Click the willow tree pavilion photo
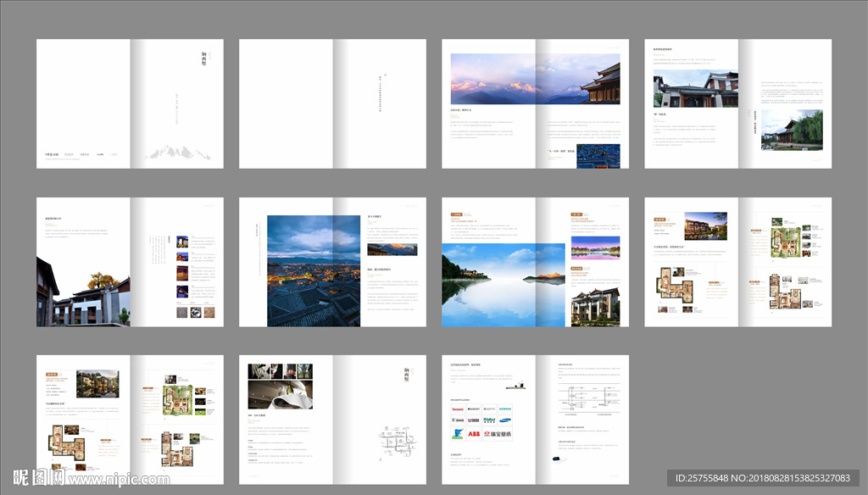 (791, 130)
